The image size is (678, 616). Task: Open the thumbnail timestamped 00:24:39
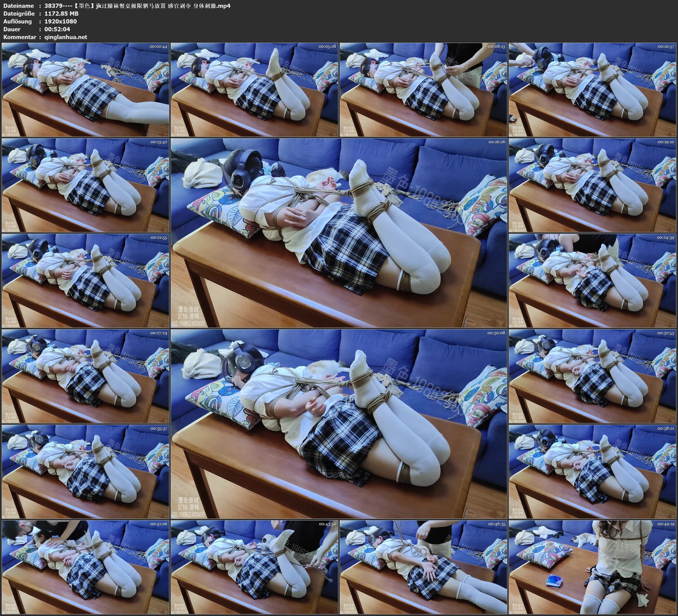tap(592, 281)
